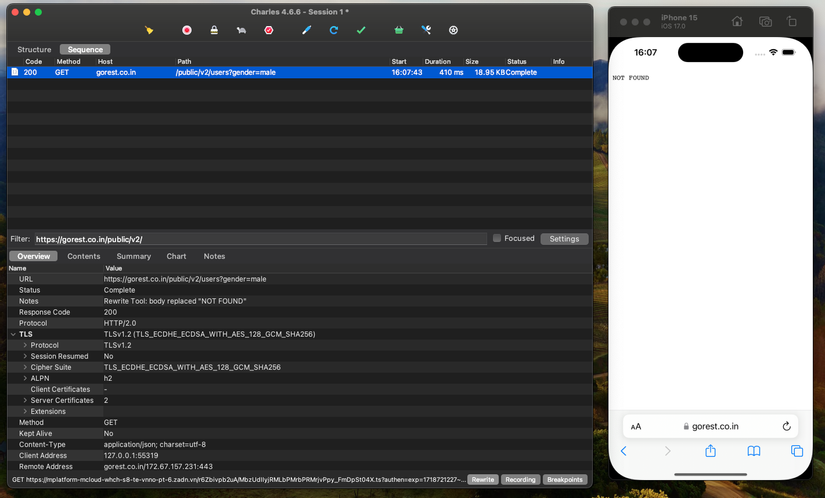Click the Client Address 127.0.0.1:55319 value

[130, 455]
